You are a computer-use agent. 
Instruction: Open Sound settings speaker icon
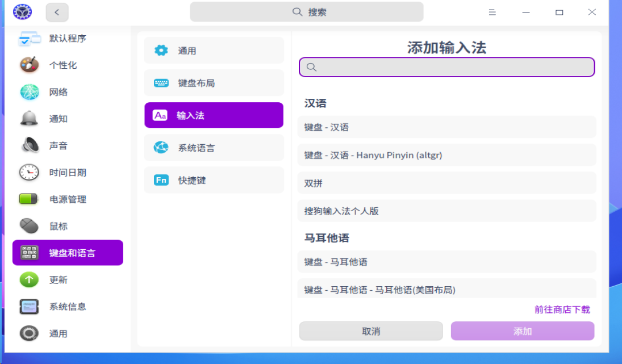tap(30, 146)
